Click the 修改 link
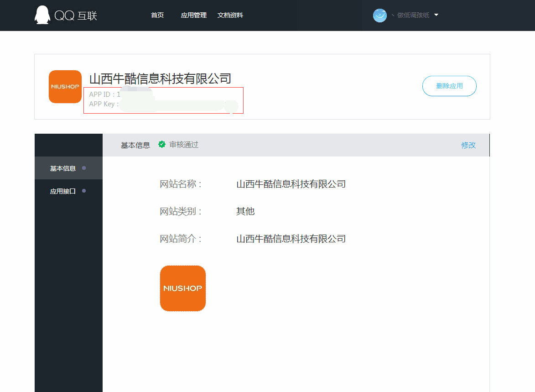 (x=468, y=145)
